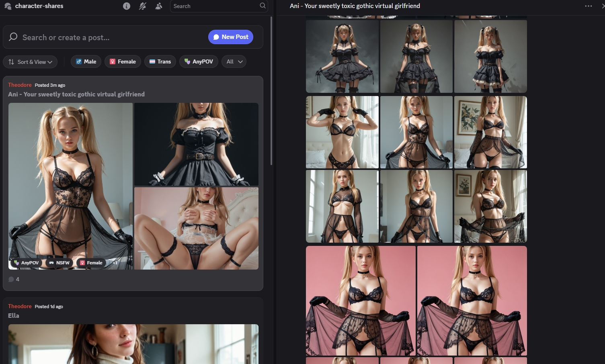Image resolution: width=605 pixels, height=364 pixels.
Task: Click magnifier icon in top Search box
Action: 263,6
